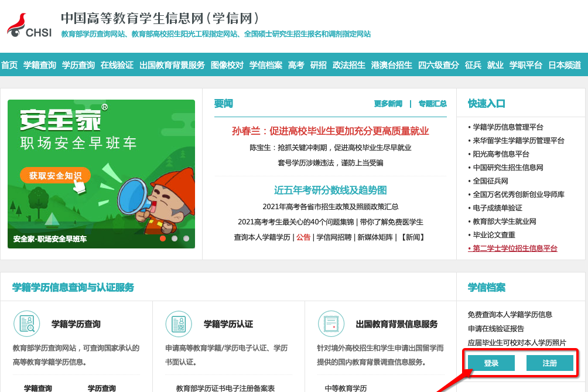Click the 学信档案 panel heading
The height and width of the screenshot is (392, 588).
click(x=486, y=287)
